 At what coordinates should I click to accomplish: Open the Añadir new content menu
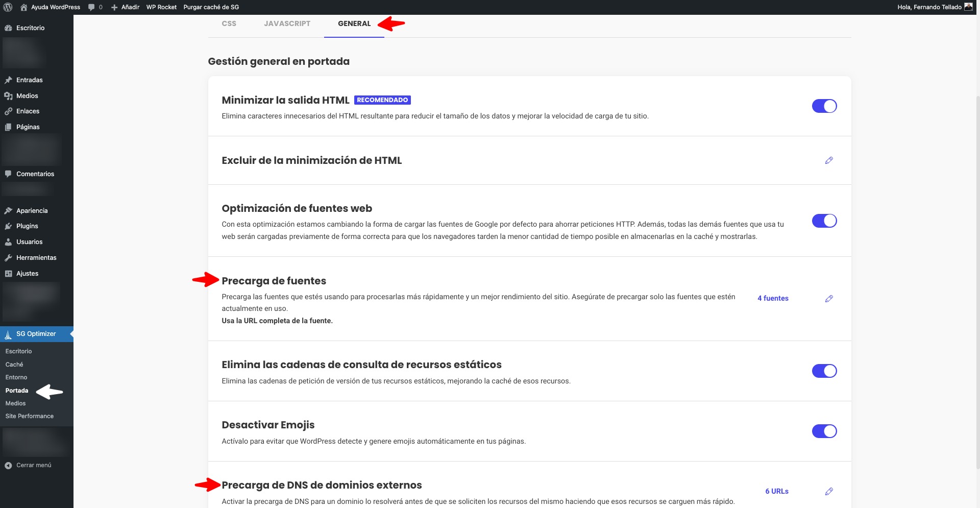tap(126, 7)
